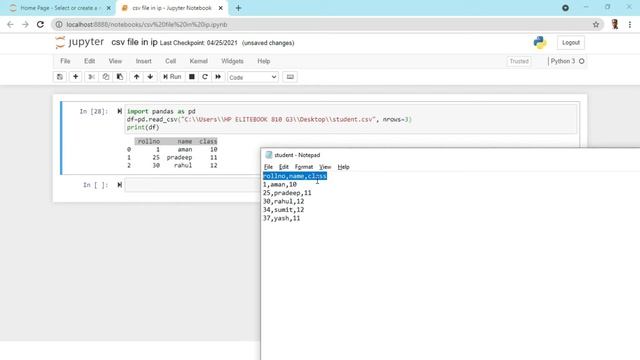
Task: Reload the browser page
Action: point(40,24)
